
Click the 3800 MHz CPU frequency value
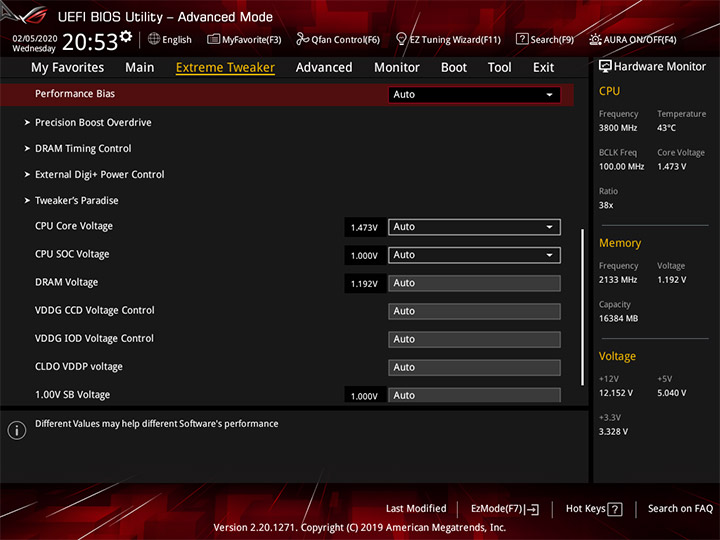pyautogui.click(x=618, y=128)
